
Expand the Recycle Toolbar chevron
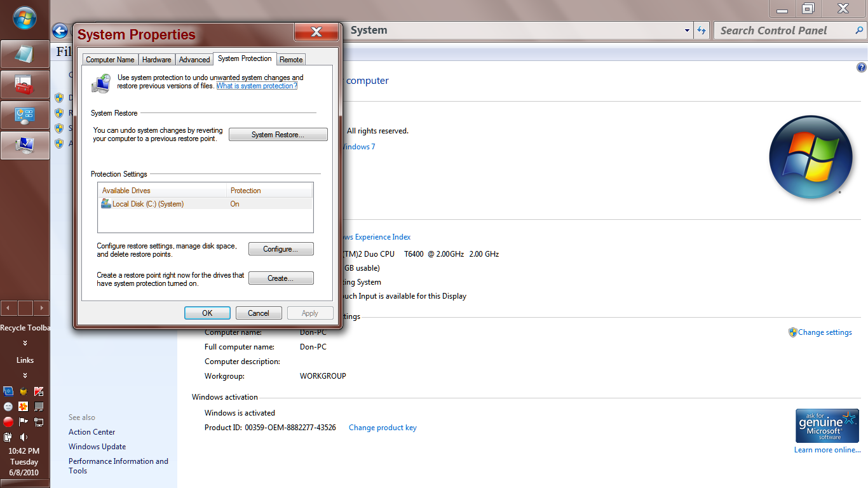coord(25,343)
